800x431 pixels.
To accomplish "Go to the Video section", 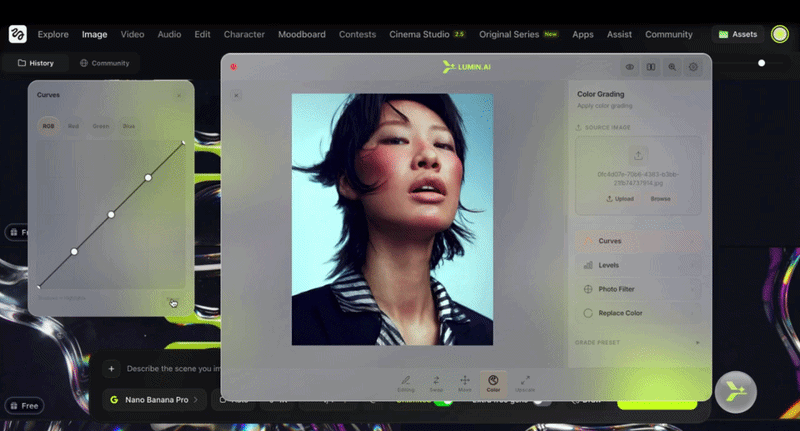I will 132,34.
